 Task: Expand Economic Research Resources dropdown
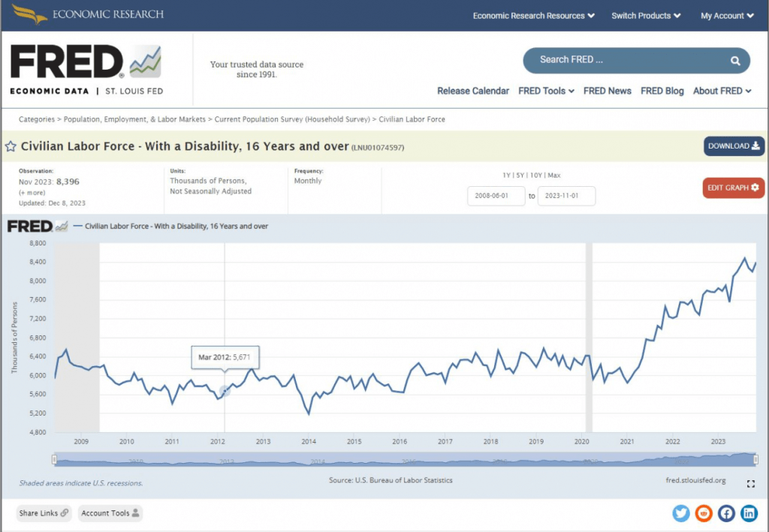(533, 16)
